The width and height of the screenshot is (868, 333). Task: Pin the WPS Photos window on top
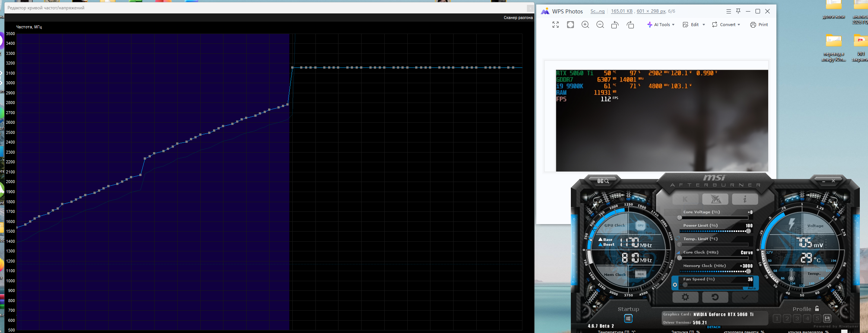pyautogui.click(x=738, y=11)
